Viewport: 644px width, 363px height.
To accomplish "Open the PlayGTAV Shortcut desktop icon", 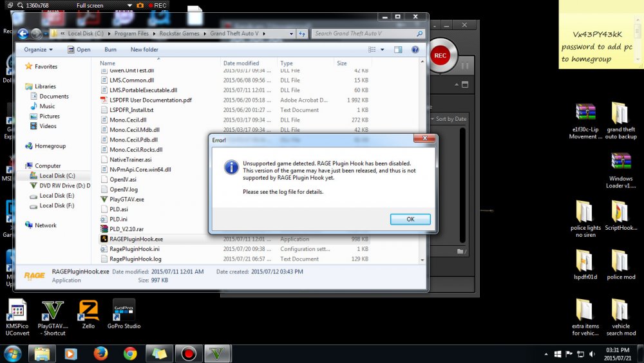I will coord(53,318).
